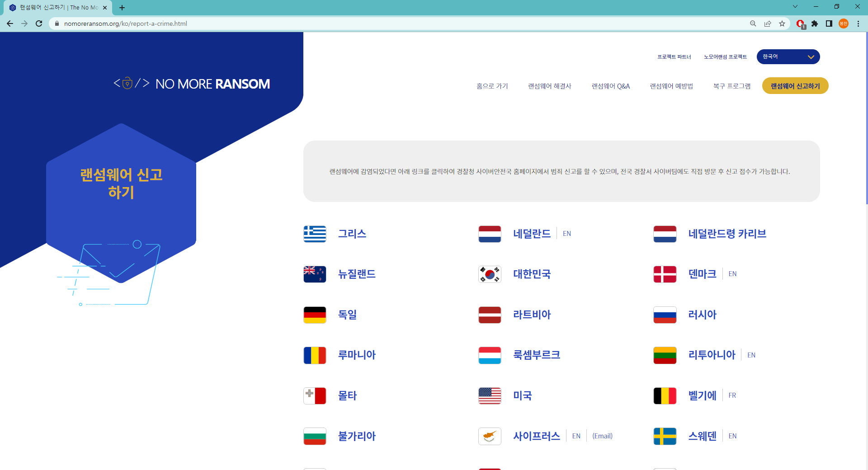The image size is (868, 470).
Task: Click the South Korea flag icon
Action: pyautogui.click(x=490, y=274)
